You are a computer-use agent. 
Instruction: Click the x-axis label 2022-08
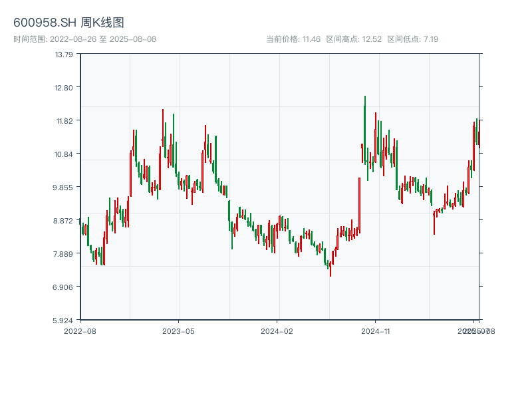(x=80, y=331)
